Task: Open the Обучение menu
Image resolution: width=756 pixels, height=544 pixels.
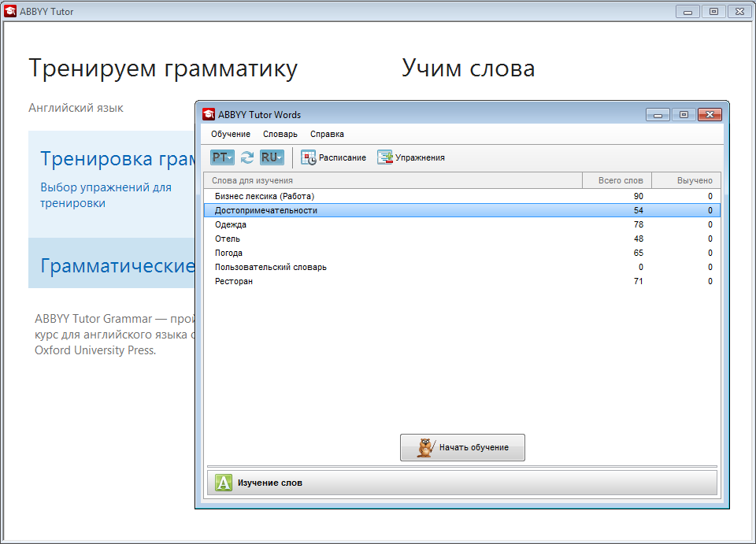Action: (231, 134)
